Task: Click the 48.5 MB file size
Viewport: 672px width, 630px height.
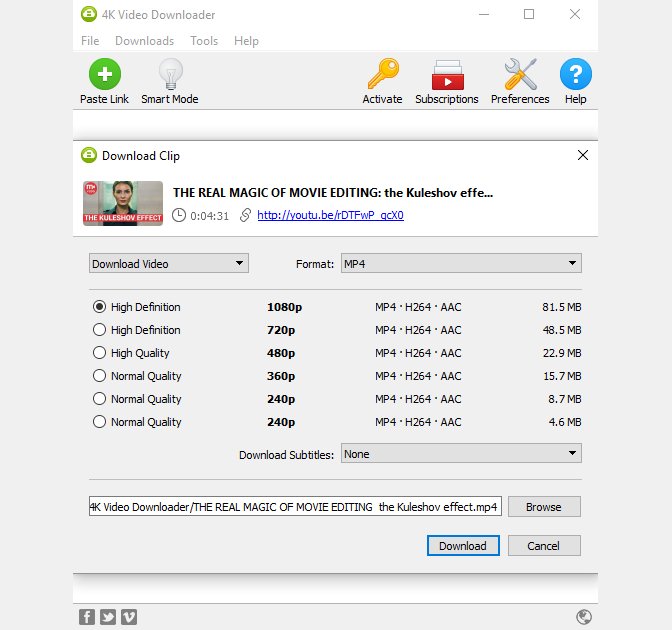Action: (x=561, y=330)
